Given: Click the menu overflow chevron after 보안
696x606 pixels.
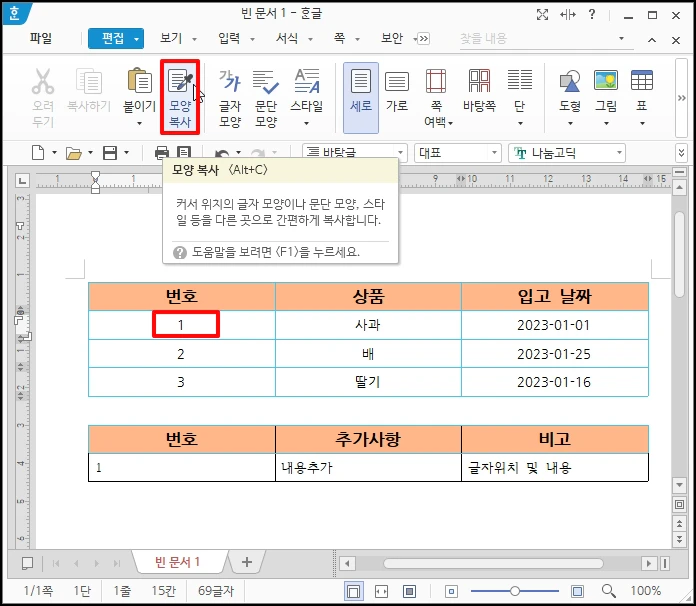Looking at the screenshot, I should pyautogui.click(x=423, y=39).
